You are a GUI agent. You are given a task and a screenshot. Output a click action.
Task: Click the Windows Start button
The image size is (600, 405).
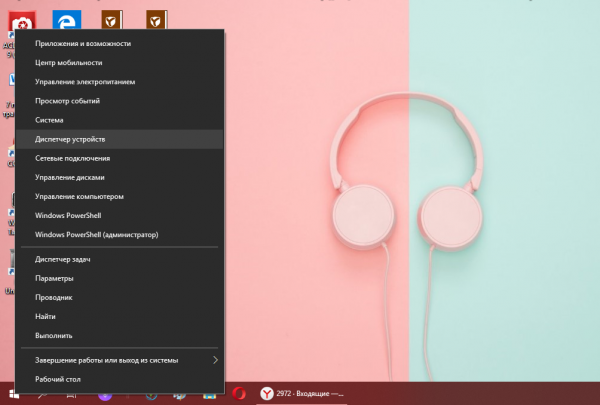[x=13, y=395]
